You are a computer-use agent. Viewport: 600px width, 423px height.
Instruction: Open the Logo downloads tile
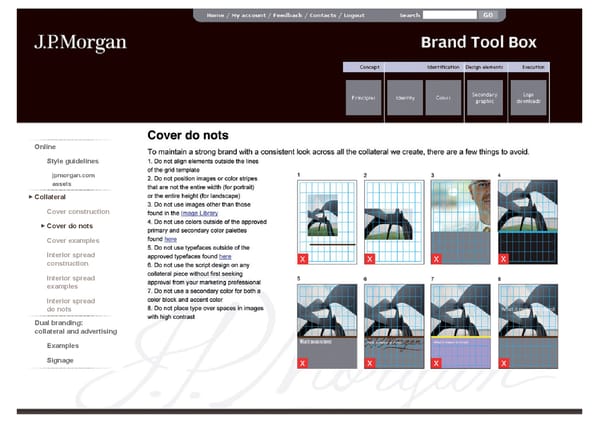point(528,98)
